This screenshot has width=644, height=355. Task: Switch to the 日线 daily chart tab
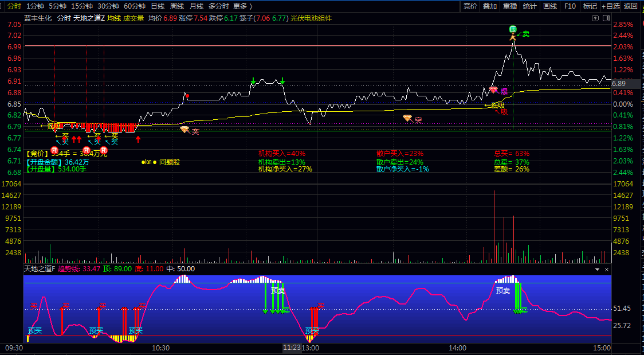pos(158,6)
